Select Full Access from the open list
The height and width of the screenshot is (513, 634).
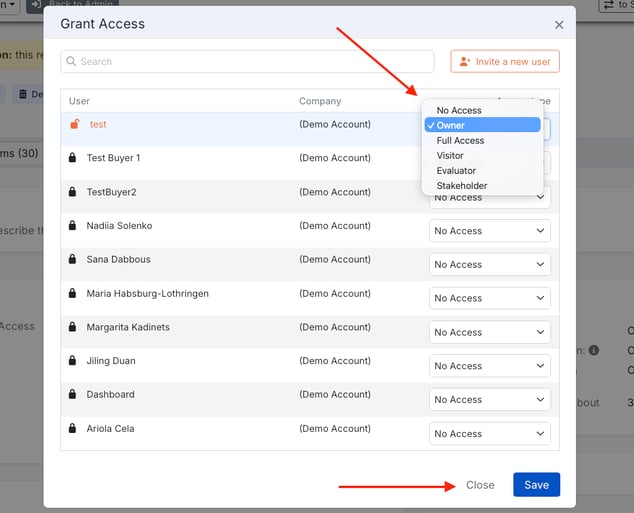pos(460,141)
